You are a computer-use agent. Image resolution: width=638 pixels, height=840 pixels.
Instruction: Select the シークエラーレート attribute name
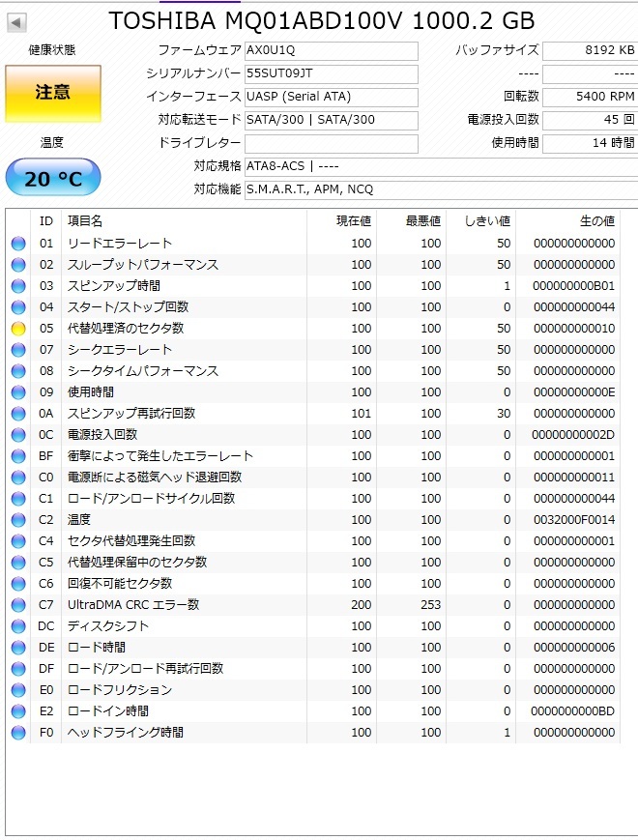[120, 350]
